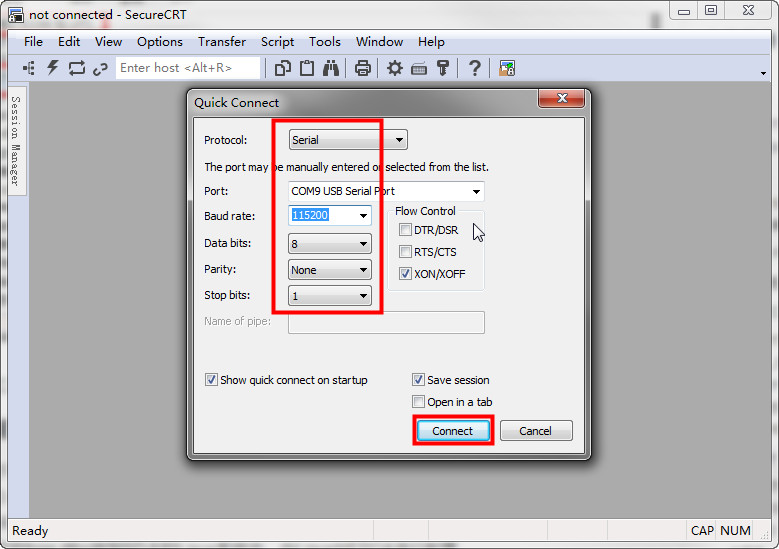779x549 pixels.
Task: Enable Open in a tab checkbox
Action: pos(418,401)
